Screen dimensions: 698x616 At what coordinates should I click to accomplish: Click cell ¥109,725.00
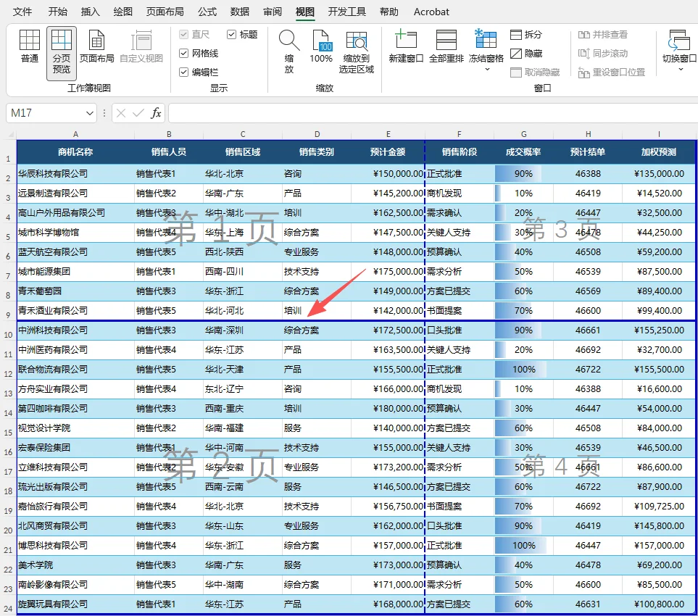(659, 507)
